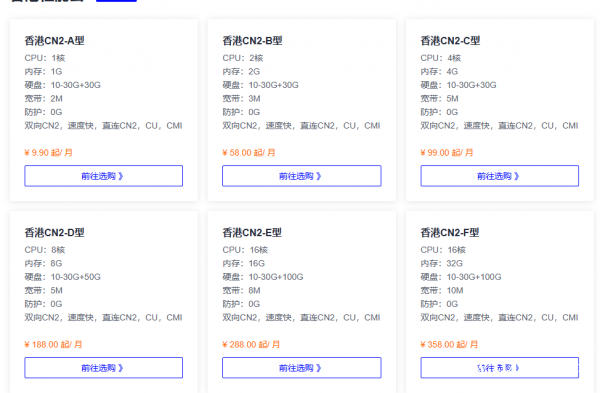Select the 香港CN2-F型 title
Screen dimensions: 600x393
click(450, 232)
